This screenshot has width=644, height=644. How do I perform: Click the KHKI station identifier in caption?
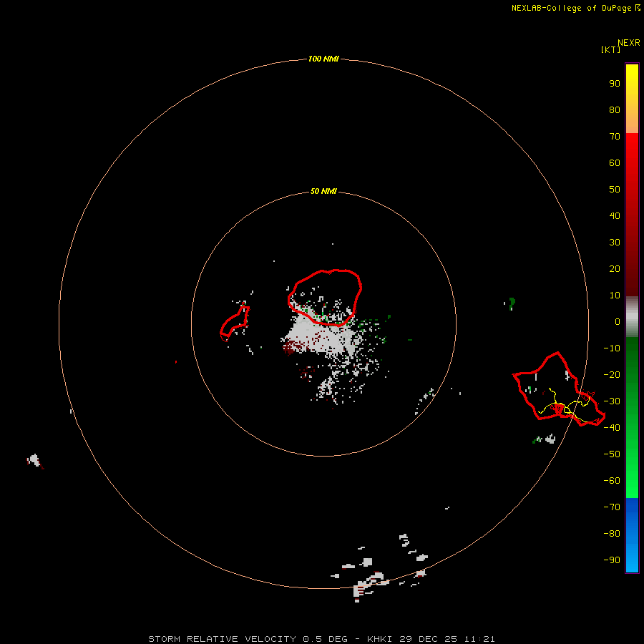click(x=381, y=639)
